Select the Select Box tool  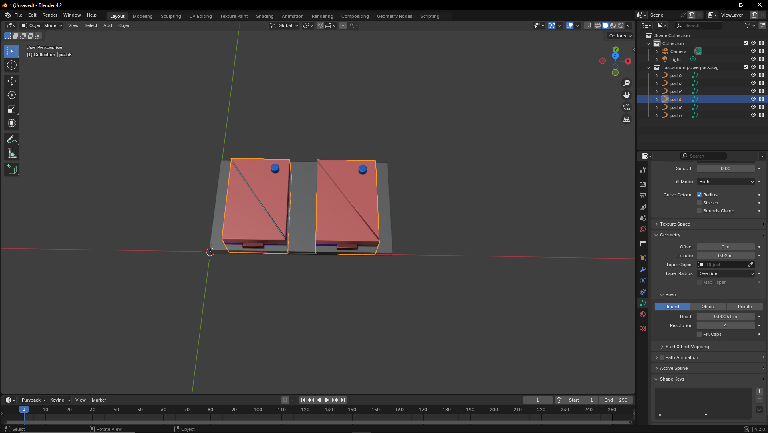12,51
